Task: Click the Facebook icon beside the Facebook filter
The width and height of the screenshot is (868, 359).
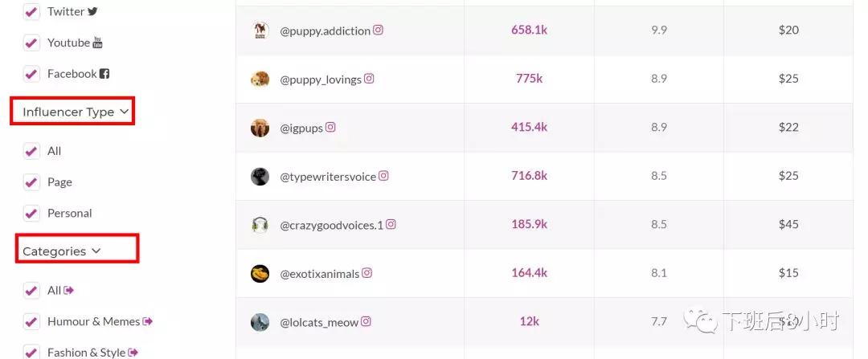Action: click(x=104, y=74)
